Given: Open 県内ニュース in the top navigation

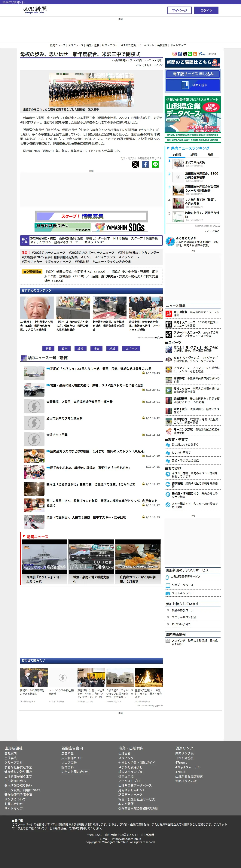Looking at the screenshot, I should [58, 45].
